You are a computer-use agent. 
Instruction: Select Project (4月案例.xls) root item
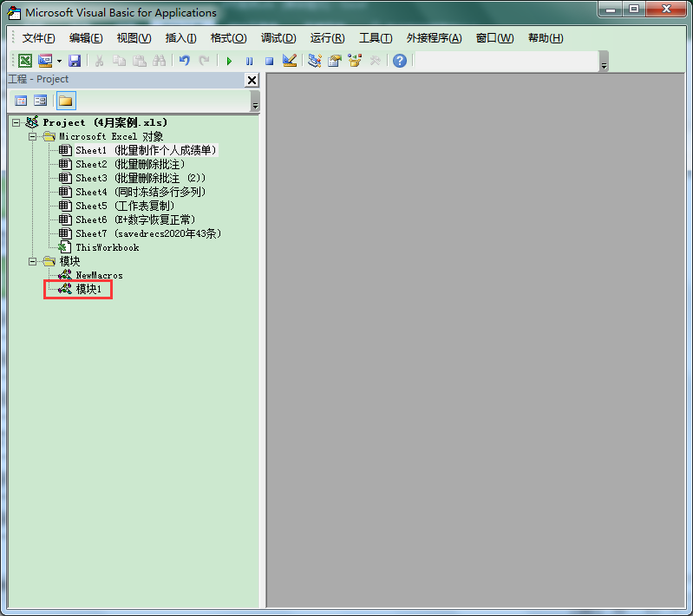click(x=105, y=122)
